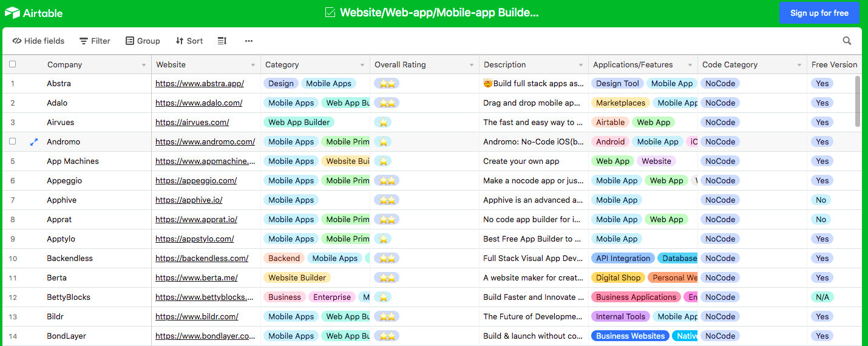Open Website column dropdown arrow

[x=253, y=65]
